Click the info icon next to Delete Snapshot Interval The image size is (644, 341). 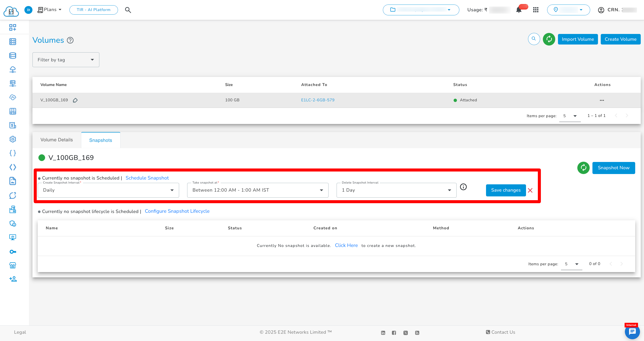(x=463, y=187)
